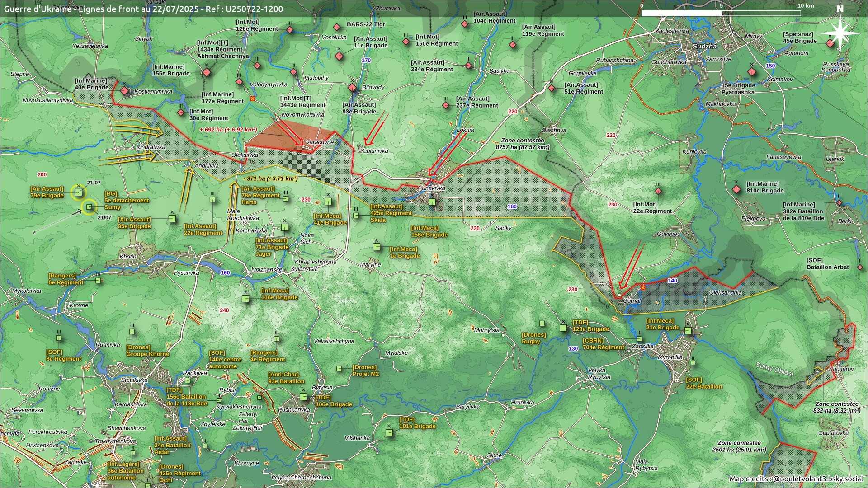This screenshot has width=868, height=488.
Task: Select the 129e Brigade TDF square
Action: pos(563,328)
